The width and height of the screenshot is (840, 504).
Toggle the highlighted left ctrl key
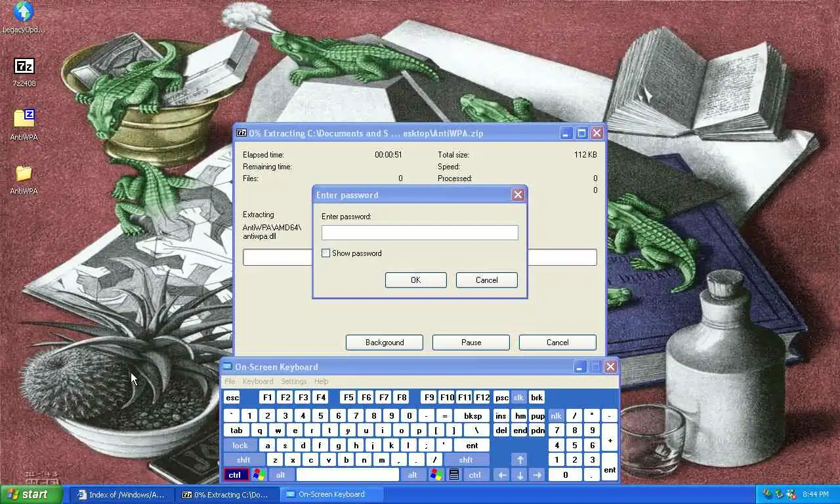(235, 474)
